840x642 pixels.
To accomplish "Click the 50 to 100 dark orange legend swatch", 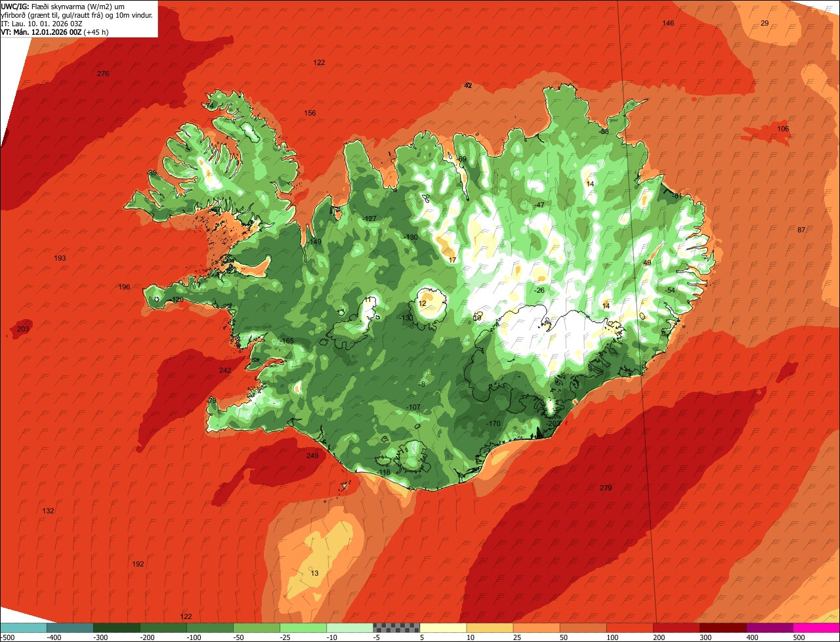I will click(583, 628).
